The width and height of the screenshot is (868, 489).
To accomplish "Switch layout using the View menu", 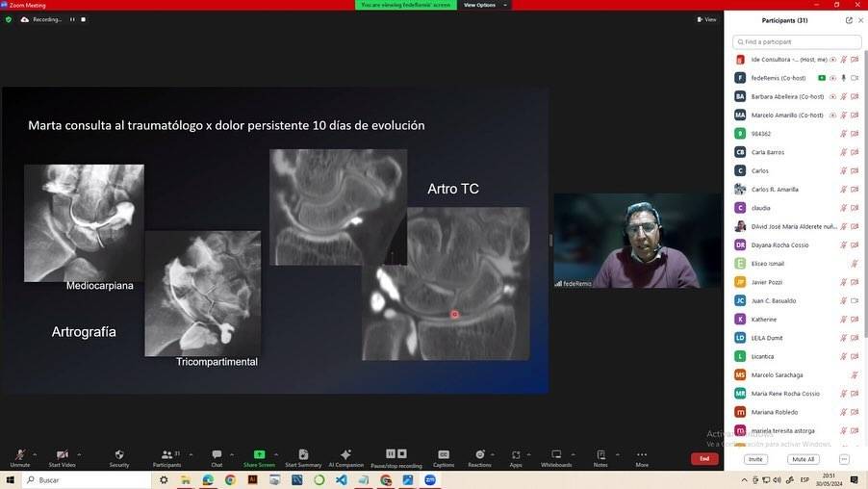I will coord(706,19).
